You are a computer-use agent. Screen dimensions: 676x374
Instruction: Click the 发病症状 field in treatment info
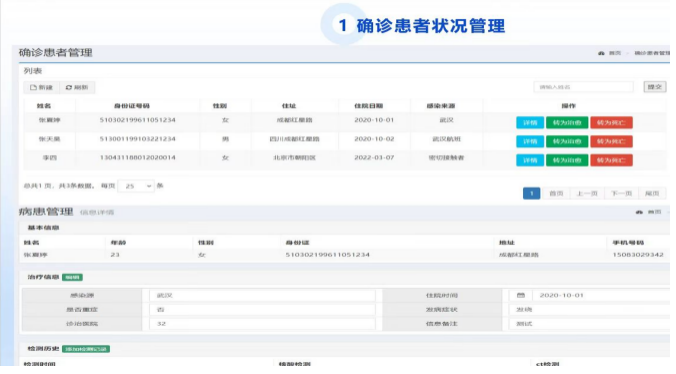click(x=589, y=309)
